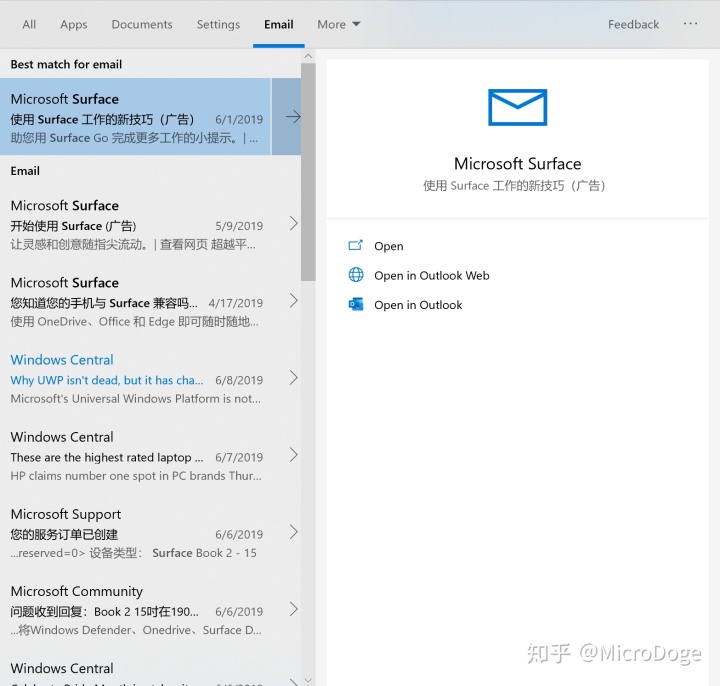Choose Open in Outlook Web
Viewport: 720px width, 686px height.
click(x=432, y=276)
